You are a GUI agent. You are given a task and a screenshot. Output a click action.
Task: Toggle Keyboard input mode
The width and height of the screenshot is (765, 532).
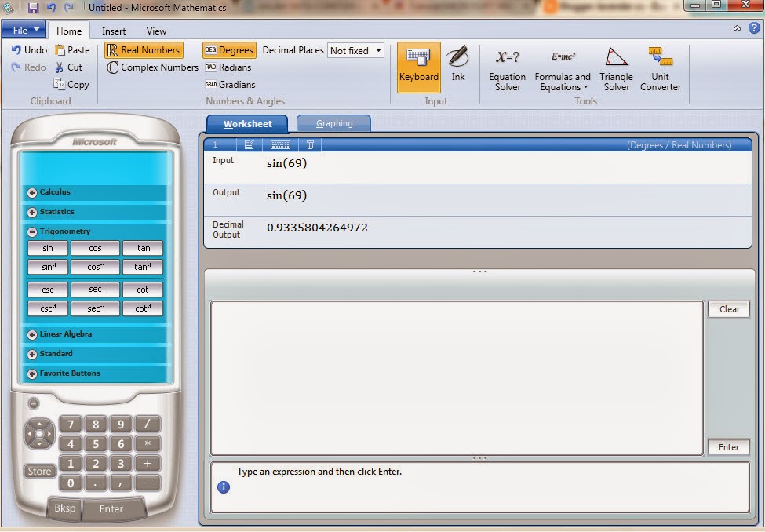(419, 67)
